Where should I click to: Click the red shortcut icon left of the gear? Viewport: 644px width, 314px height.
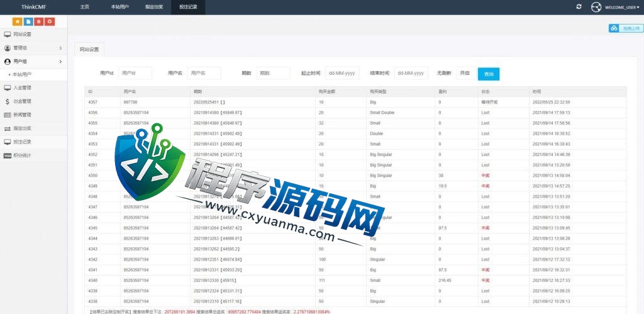click(39, 22)
